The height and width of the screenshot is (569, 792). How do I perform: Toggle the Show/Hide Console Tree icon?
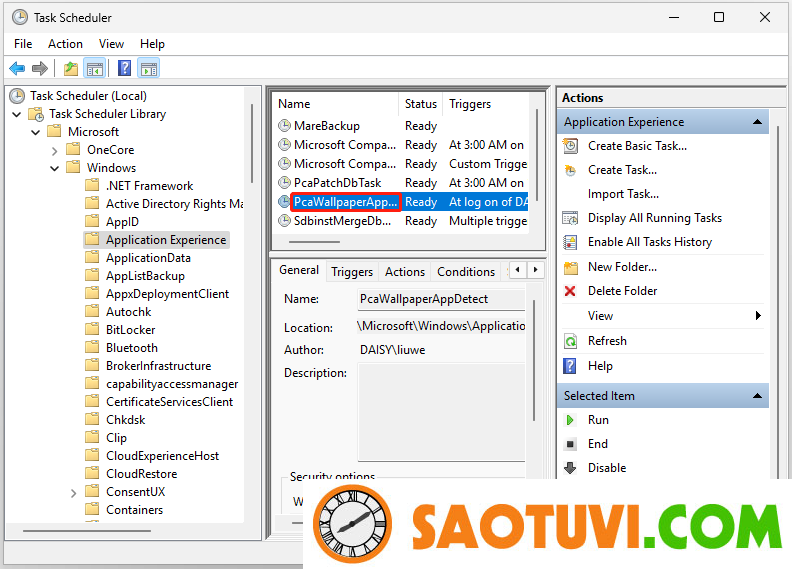click(94, 68)
